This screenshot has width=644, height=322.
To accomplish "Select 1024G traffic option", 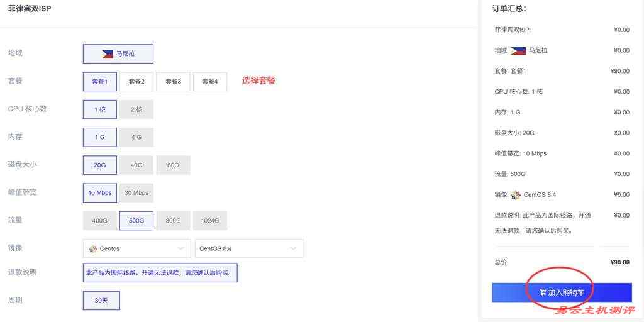I will click(x=210, y=221).
